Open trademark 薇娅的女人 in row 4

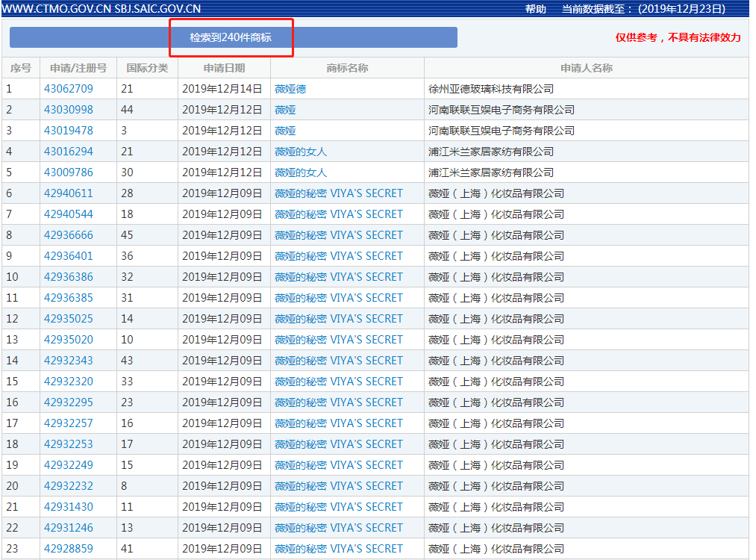pyautogui.click(x=301, y=151)
